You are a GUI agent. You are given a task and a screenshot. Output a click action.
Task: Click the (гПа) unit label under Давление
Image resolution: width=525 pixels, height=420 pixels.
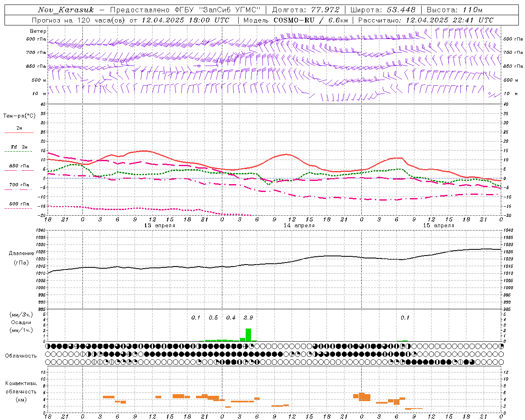click(x=21, y=263)
